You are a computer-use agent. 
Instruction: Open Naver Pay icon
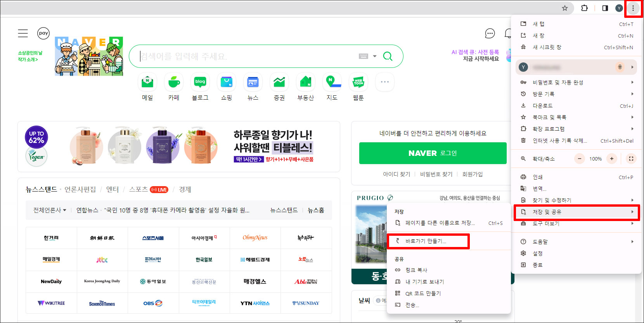pyautogui.click(x=43, y=33)
